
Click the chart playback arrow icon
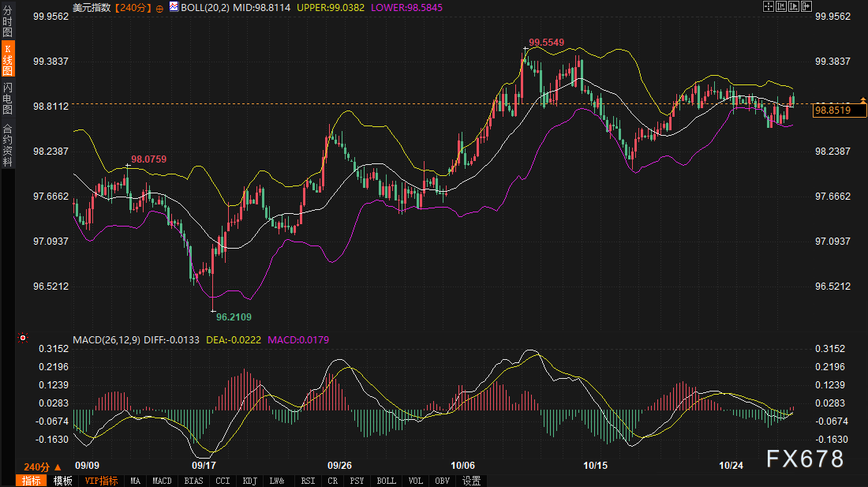[x=794, y=6]
